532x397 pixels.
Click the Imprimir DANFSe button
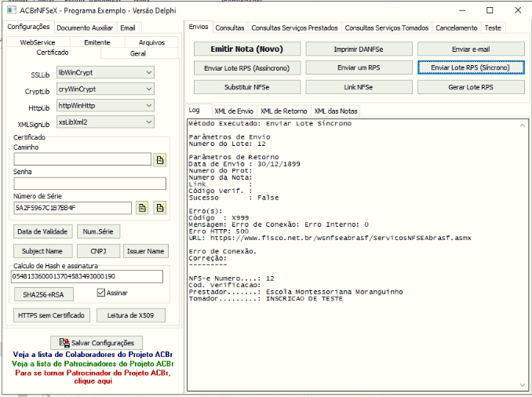(x=359, y=49)
